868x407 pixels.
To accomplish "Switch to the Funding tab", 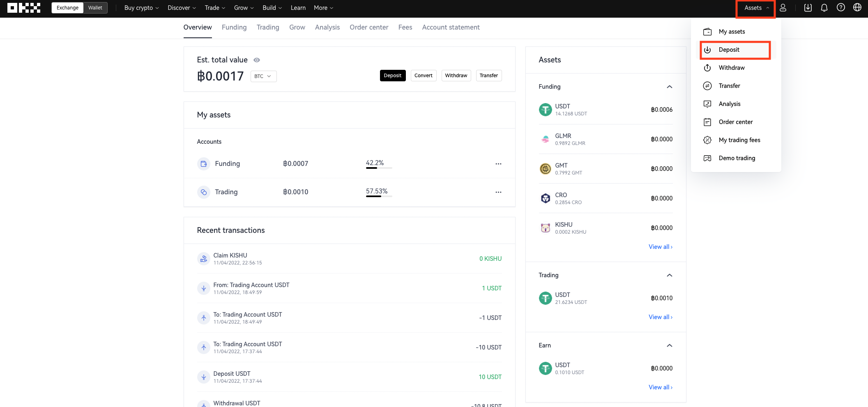I will (234, 27).
